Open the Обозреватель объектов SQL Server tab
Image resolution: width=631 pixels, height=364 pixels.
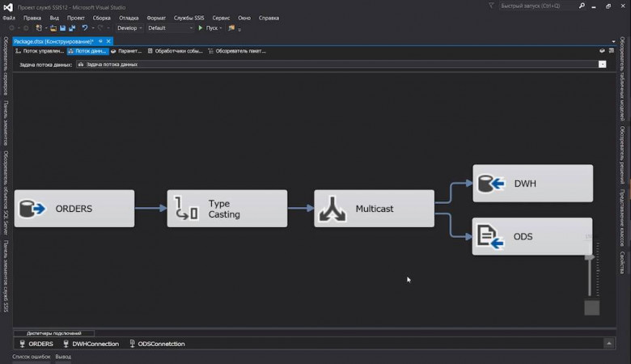tap(6, 193)
